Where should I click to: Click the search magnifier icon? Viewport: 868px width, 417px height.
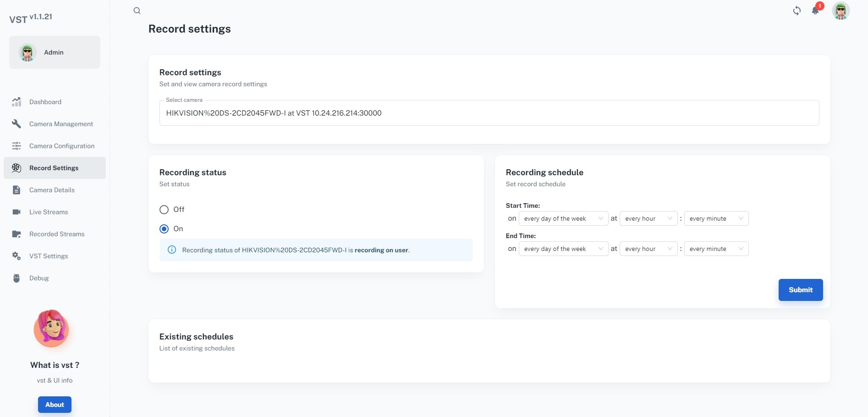137,11
